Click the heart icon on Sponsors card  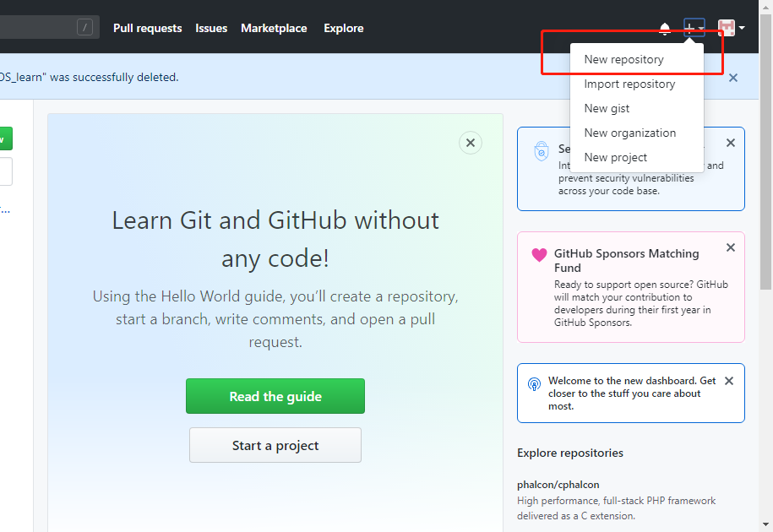click(x=538, y=254)
